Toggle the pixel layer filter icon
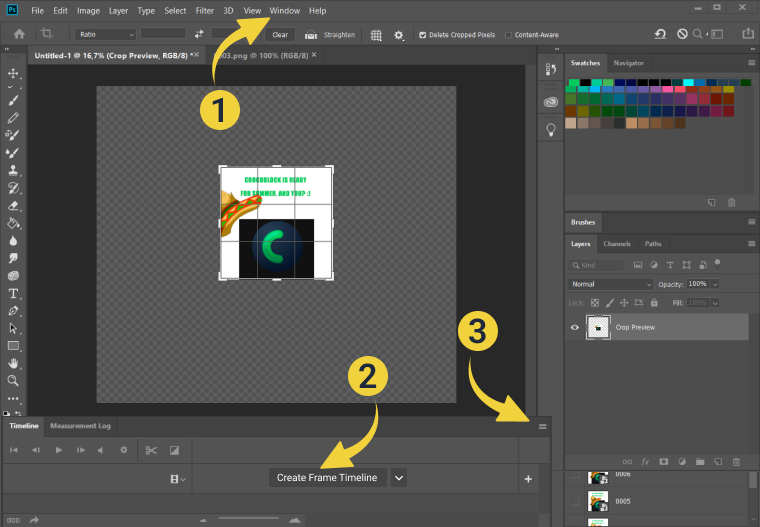The height and width of the screenshot is (527, 760). tap(638, 265)
